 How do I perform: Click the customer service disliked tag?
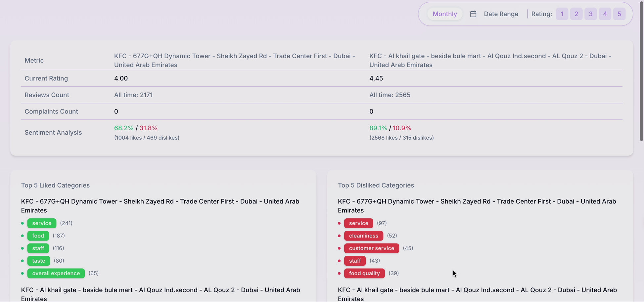(371, 248)
